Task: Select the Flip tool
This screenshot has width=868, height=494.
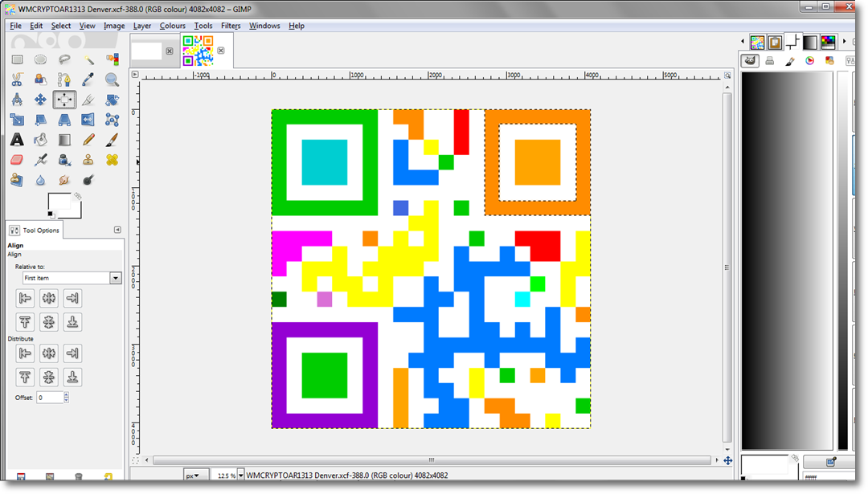Action: click(88, 120)
